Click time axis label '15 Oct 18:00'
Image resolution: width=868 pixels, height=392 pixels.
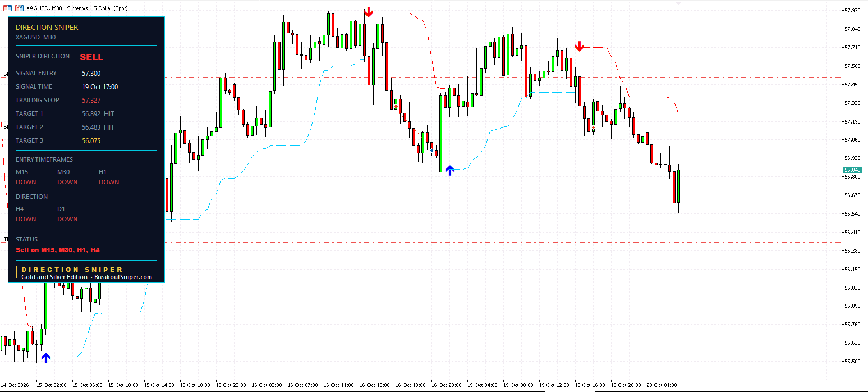(195, 385)
